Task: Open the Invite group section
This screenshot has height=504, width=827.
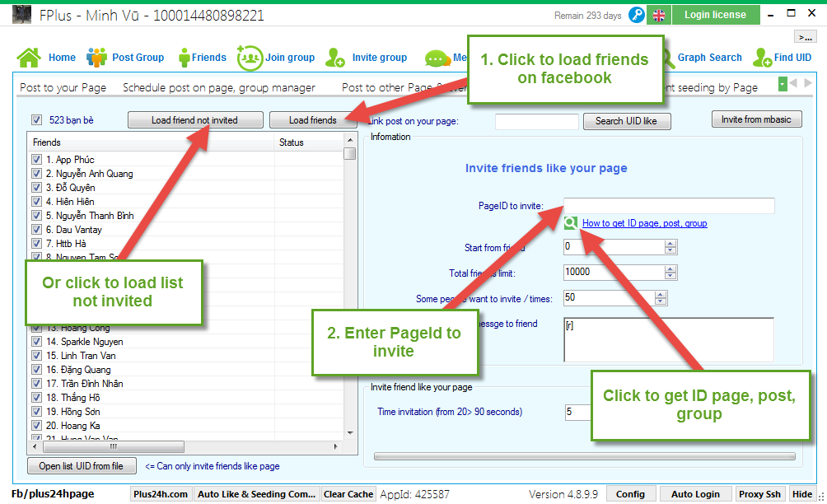Action: point(366,58)
